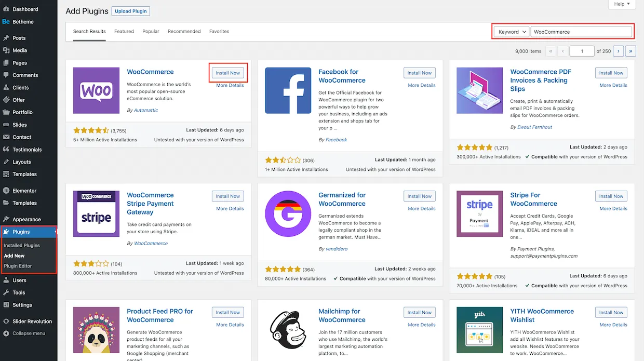Click the Comments bubble icon
The height and width of the screenshot is (361, 644).
6,75
